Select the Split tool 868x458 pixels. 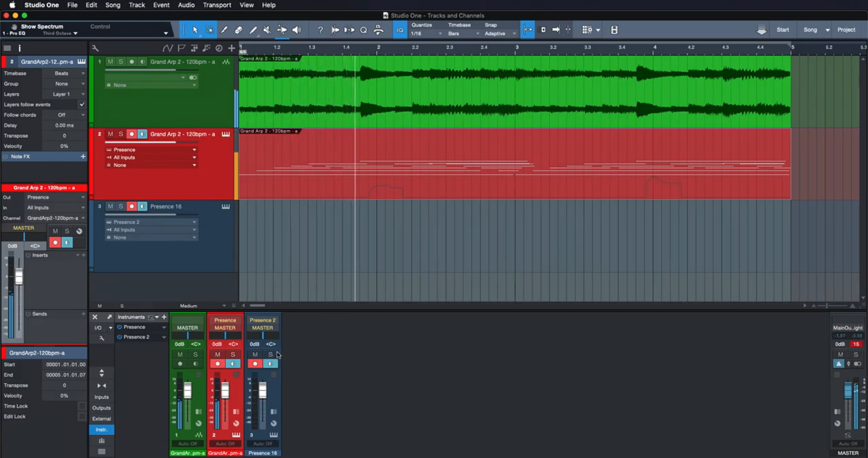[x=224, y=30]
